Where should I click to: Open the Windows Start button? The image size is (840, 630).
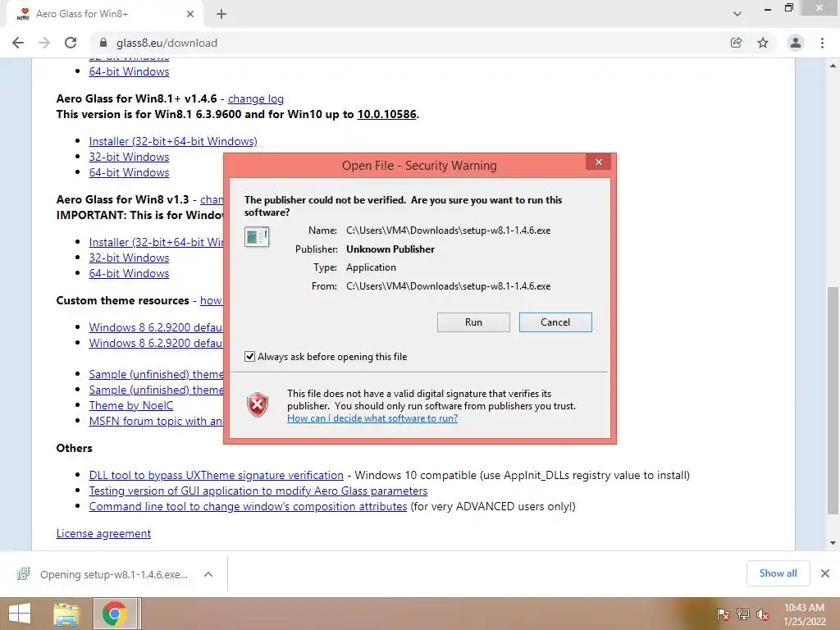click(x=20, y=614)
